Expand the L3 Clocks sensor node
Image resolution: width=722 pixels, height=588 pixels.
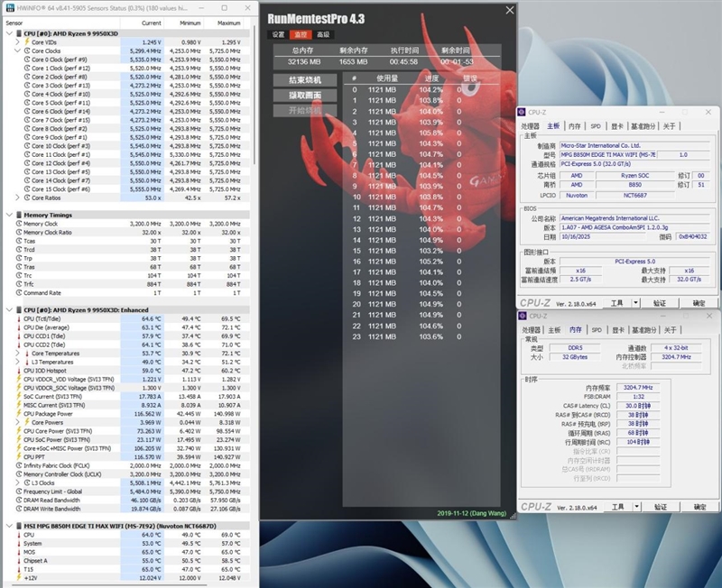coord(18,481)
